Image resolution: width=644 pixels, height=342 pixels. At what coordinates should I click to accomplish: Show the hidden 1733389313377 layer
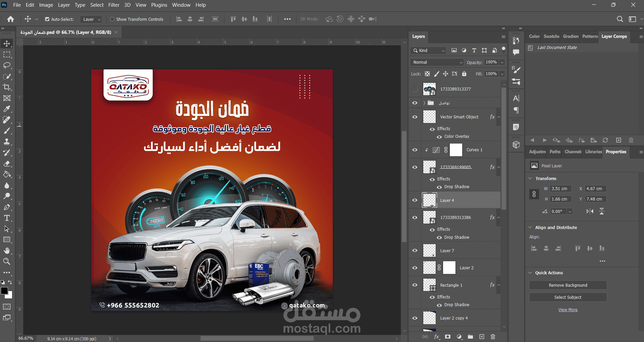coord(415,89)
